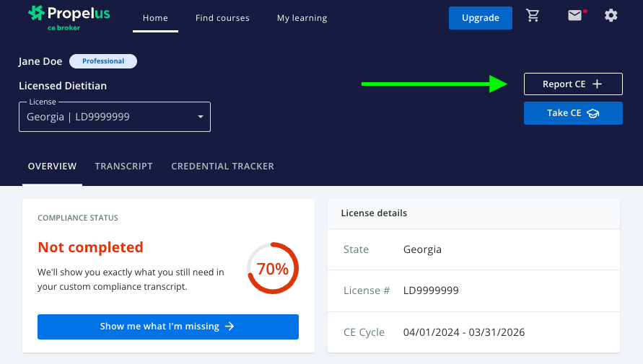This screenshot has height=364, width=643.
Task: Open the Georgia | LD9999999 license selector
Action: click(108, 117)
